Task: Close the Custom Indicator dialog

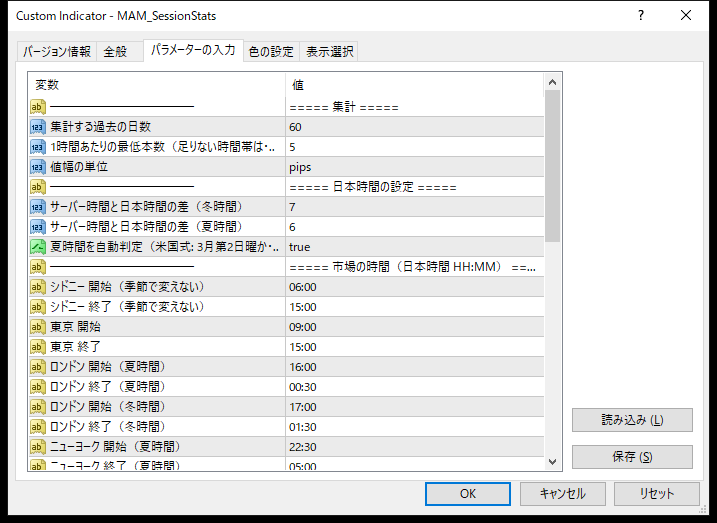Action: 686,16
